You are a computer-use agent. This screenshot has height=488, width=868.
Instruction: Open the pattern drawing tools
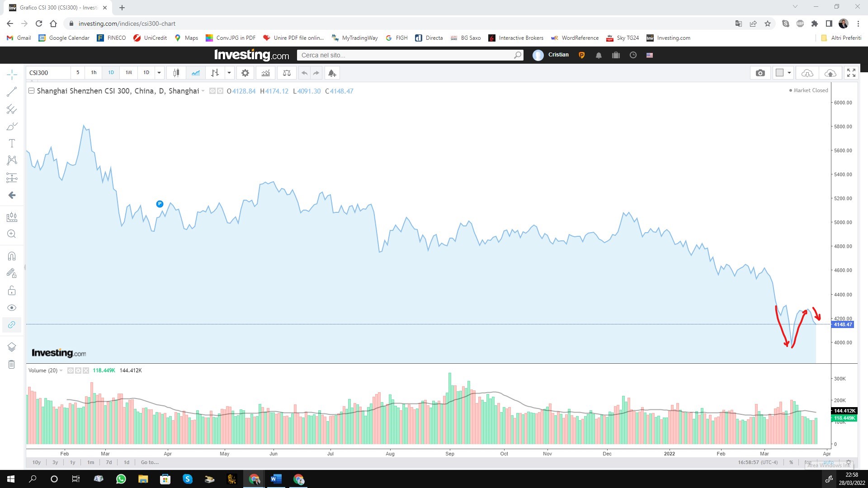coord(12,160)
